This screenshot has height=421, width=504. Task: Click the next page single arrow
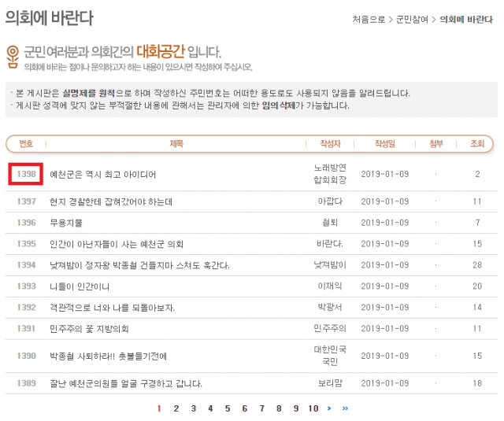point(329,408)
